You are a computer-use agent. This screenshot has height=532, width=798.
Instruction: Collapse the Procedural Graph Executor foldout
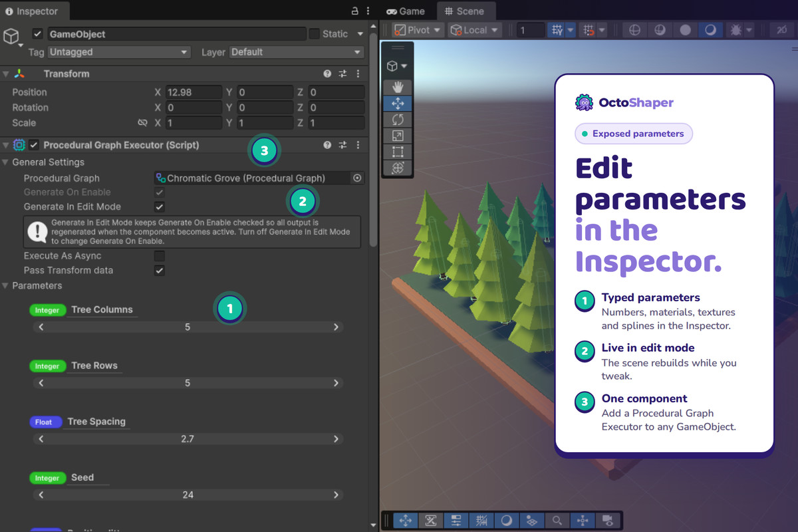tap(6, 145)
